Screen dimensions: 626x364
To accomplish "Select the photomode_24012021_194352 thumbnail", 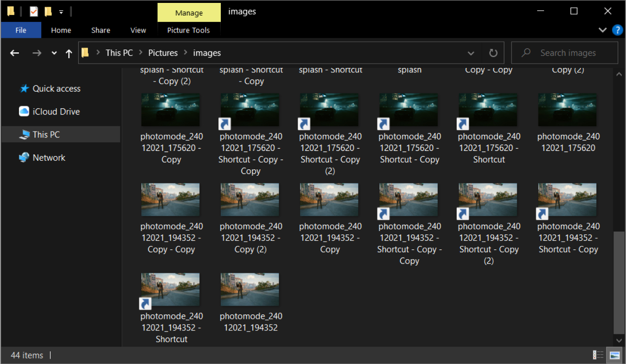I will 250,289.
